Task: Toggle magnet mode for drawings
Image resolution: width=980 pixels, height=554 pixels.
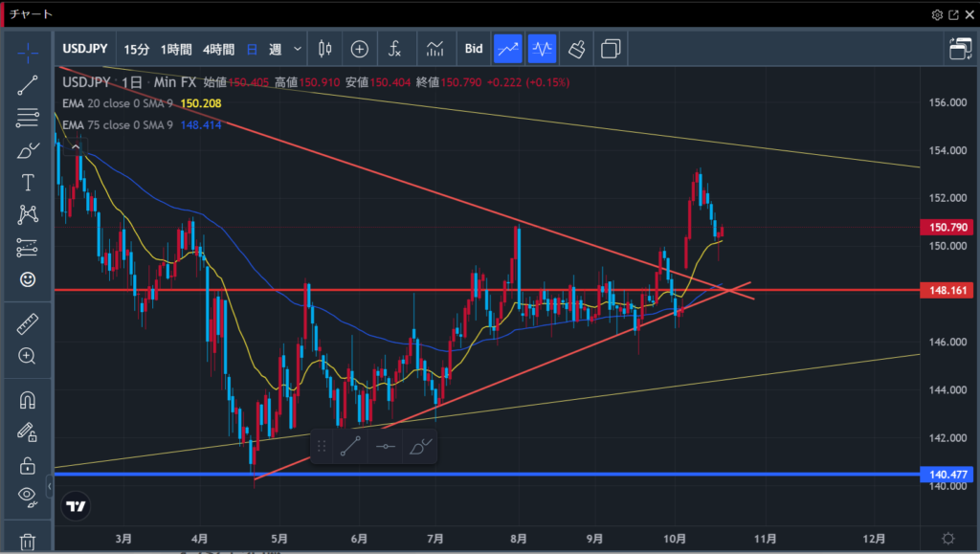Action: 28,401
